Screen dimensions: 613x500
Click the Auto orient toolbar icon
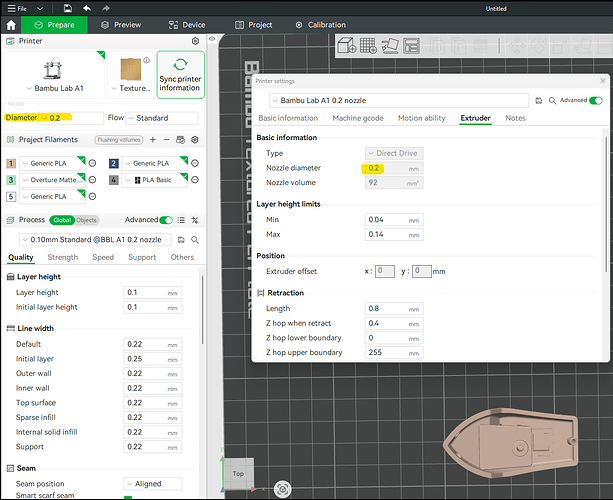[x=390, y=45]
